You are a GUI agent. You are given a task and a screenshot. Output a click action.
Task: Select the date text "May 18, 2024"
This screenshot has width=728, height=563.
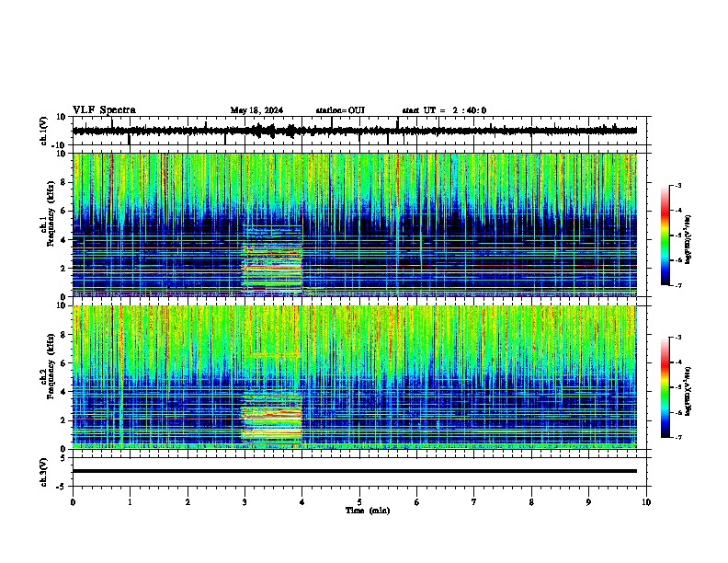[x=256, y=110]
